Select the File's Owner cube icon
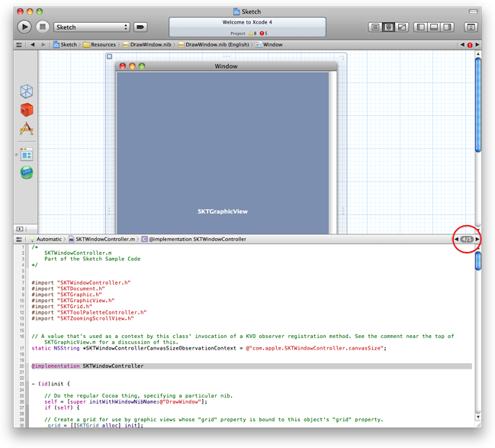This screenshot has height=448, width=495. coord(27,92)
